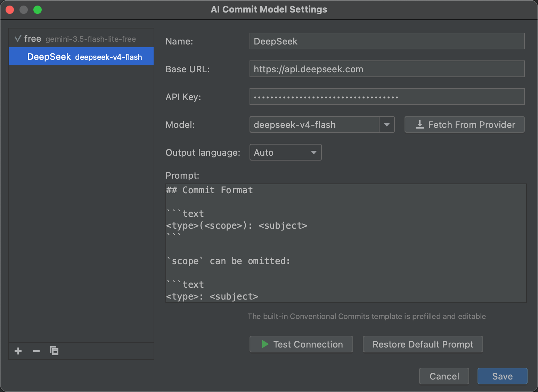Click the Name input field

pyautogui.click(x=387, y=41)
